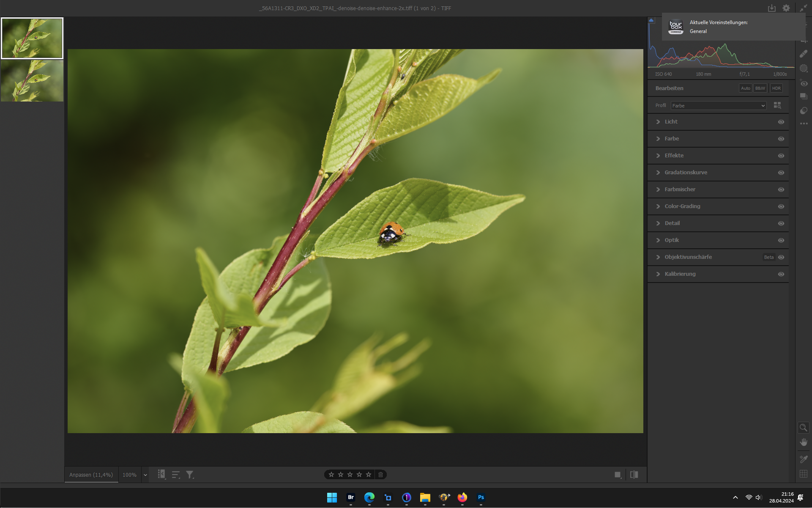Hide Licht panel adjustments with eye icon
This screenshot has width=812, height=508.
pyautogui.click(x=781, y=122)
